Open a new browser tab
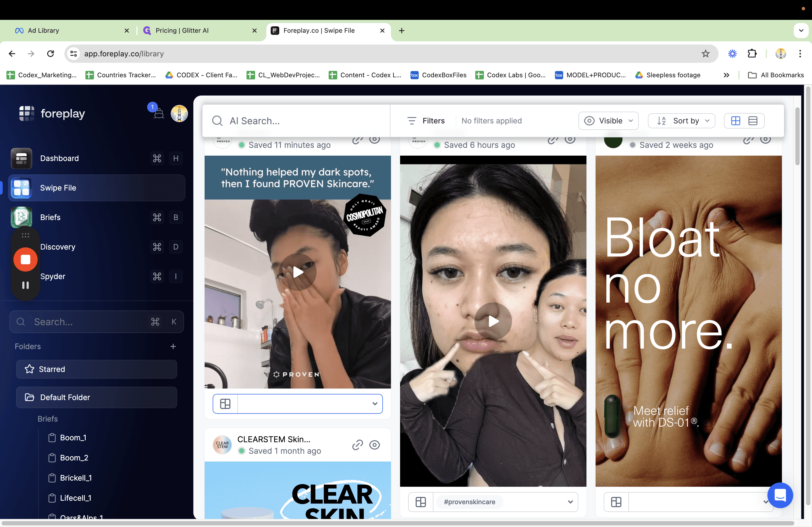The width and height of the screenshot is (812, 527). (x=401, y=31)
